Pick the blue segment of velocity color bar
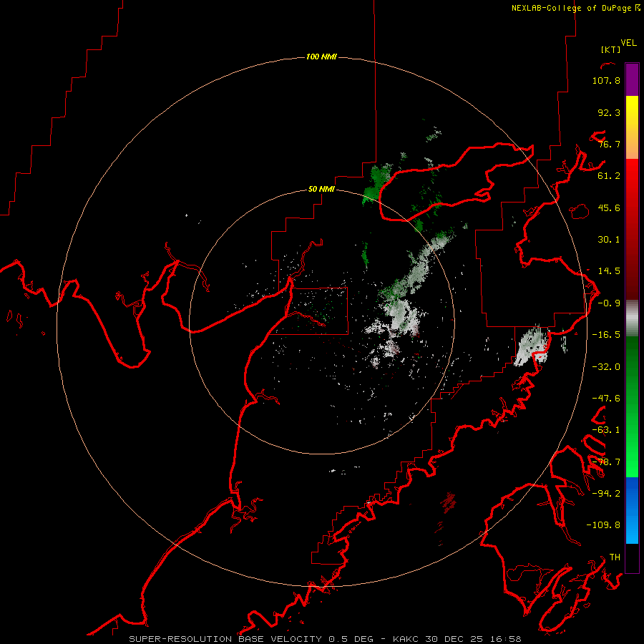 (632, 510)
